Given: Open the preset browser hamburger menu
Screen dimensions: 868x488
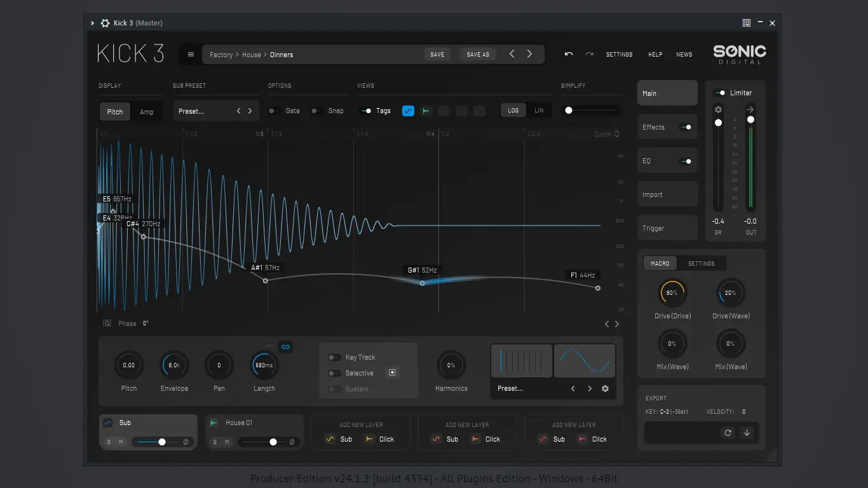Looking at the screenshot, I should (x=191, y=55).
